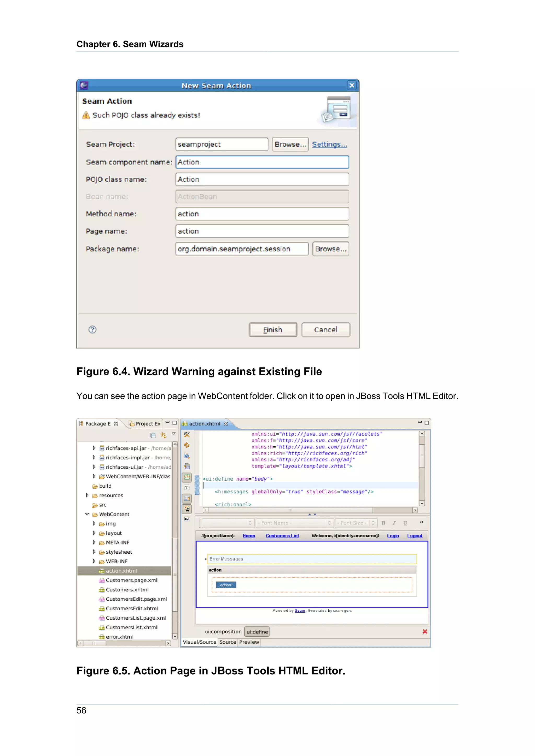
Task: Expand the img folder
Action: (94, 524)
